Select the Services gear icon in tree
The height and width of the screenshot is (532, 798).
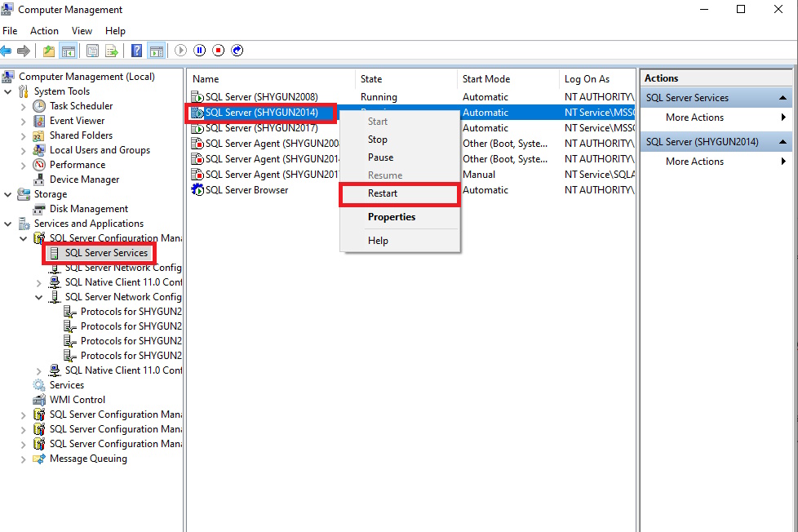coord(38,385)
